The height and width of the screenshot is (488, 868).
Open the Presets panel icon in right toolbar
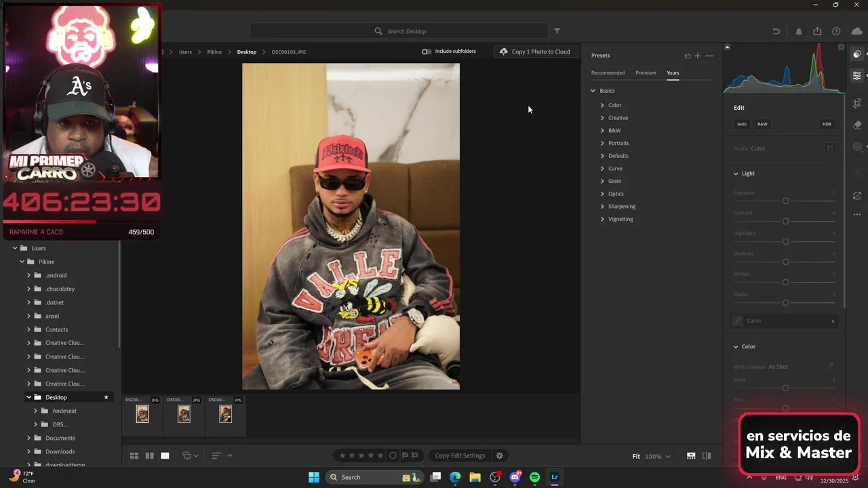pos(857,55)
